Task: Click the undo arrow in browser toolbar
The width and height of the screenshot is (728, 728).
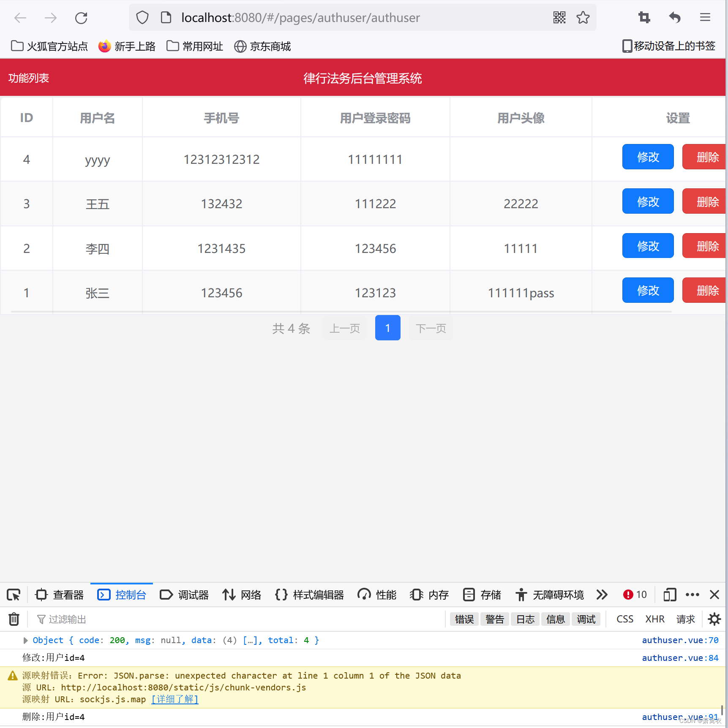Action: [x=675, y=17]
